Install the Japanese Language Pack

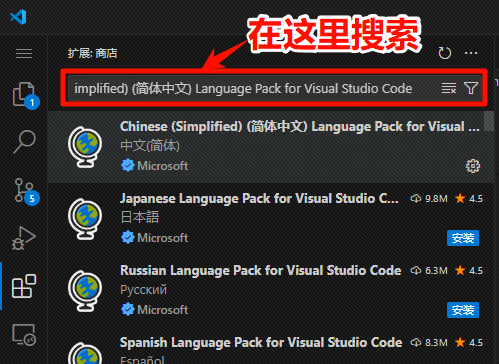[x=463, y=238]
